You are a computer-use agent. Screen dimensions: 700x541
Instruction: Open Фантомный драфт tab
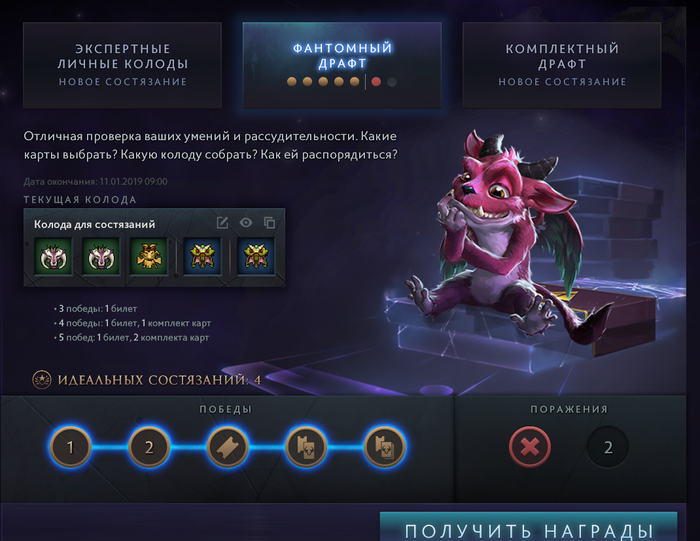[342, 65]
